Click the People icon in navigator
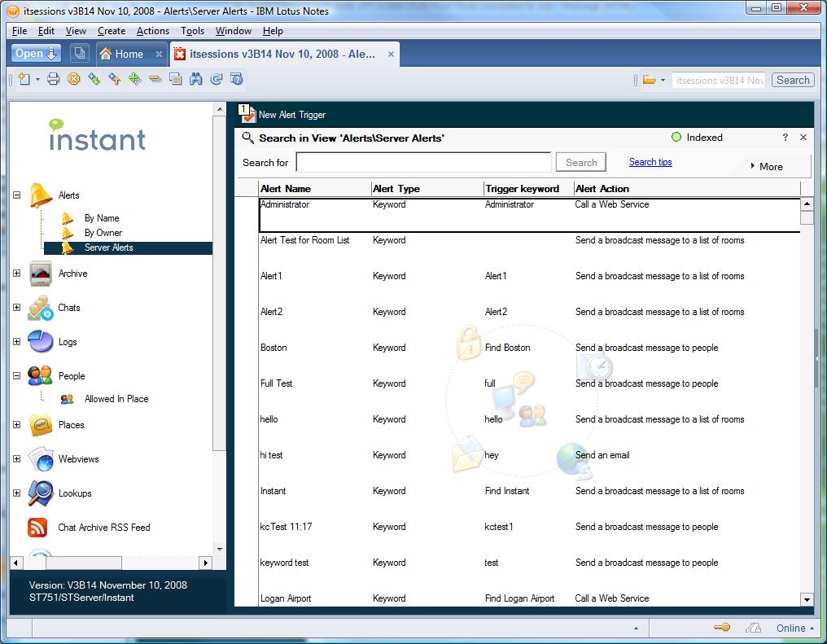The width and height of the screenshot is (827, 644). pos(40,375)
